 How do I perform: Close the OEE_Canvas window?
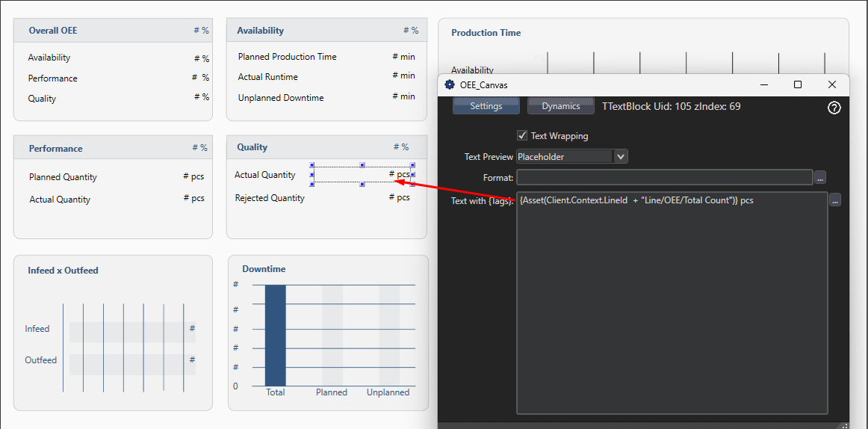[x=832, y=85]
